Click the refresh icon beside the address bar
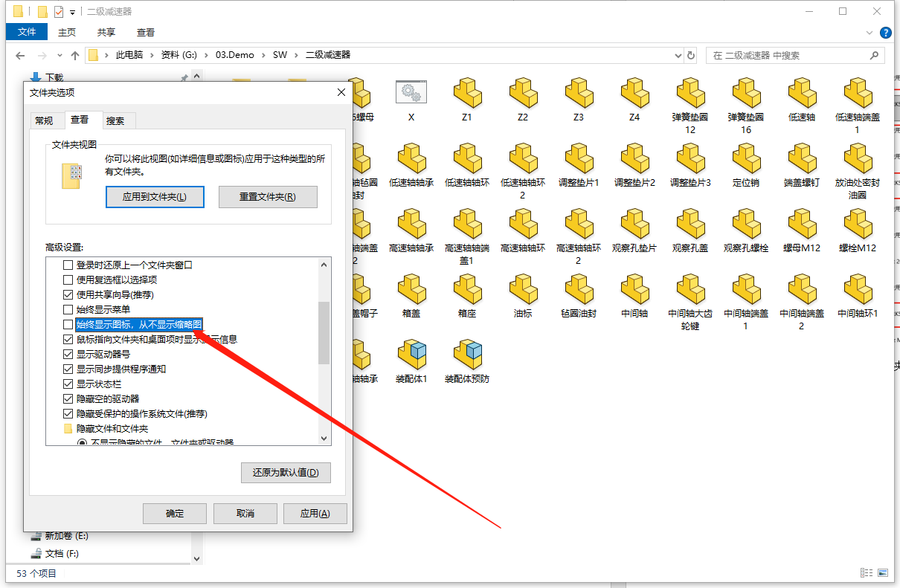Image resolution: width=900 pixels, height=588 pixels. click(x=691, y=55)
